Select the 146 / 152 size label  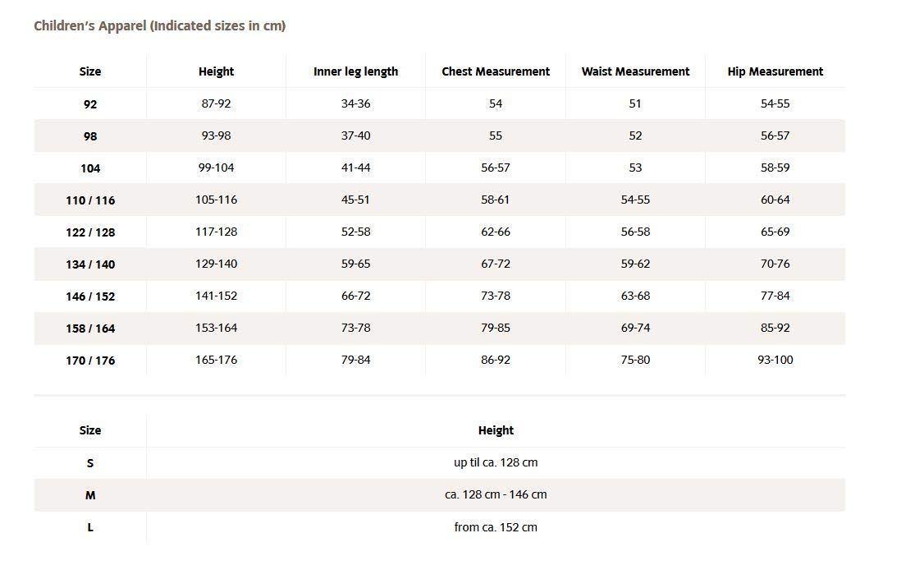point(90,296)
